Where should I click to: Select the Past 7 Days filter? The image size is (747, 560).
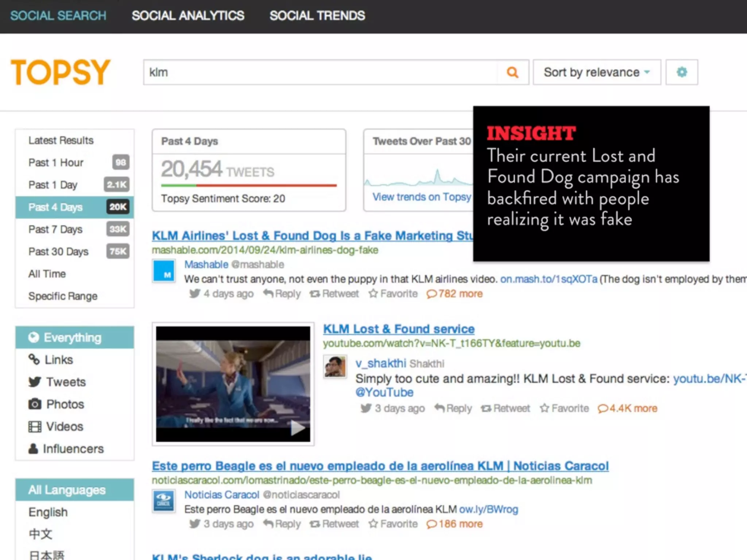75,229
